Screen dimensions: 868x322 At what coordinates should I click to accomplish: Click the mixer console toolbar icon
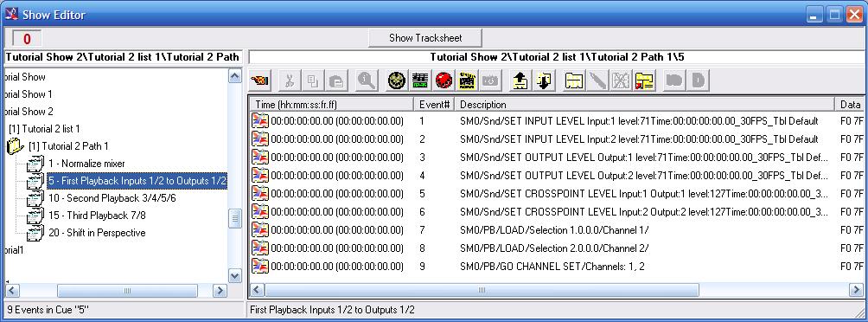click(x=421, y=80)
